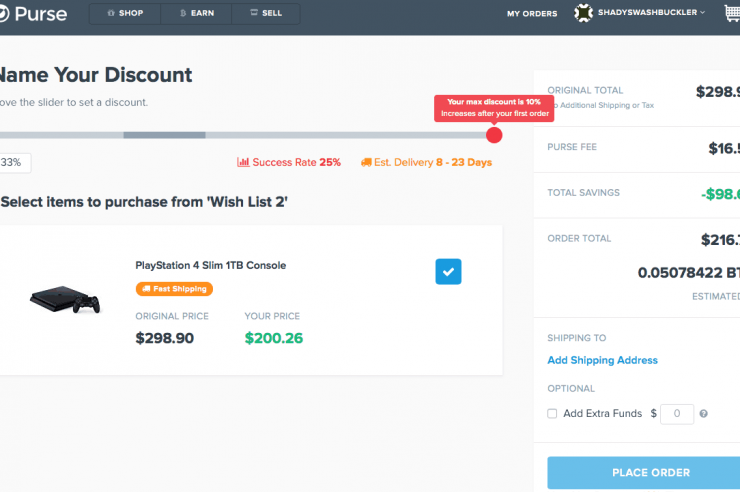Expand SHADYSWASHBUCKLER account dropdown
Viewport: 740px width, 492px height.
coord(651,12)
